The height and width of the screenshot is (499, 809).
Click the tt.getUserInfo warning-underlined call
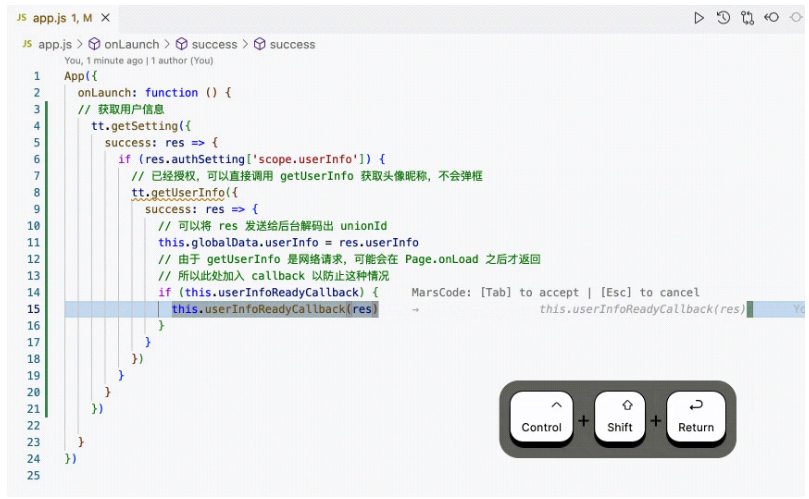coord(179,192)
